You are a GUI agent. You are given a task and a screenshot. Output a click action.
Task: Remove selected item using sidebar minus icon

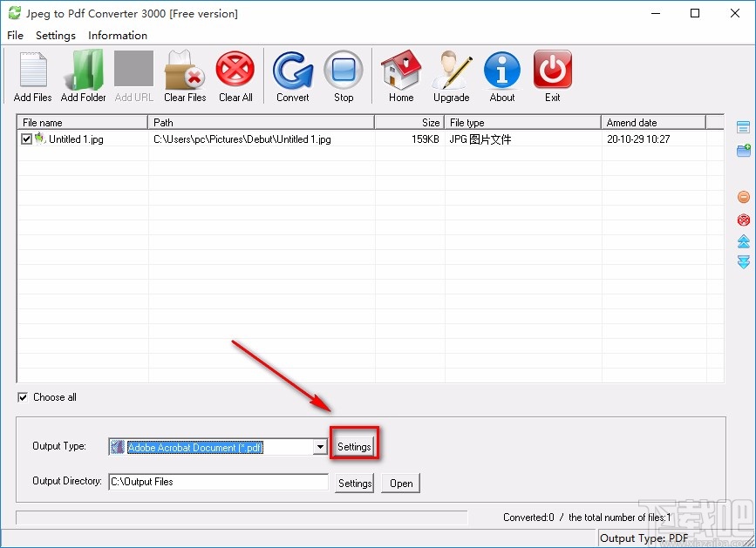pyautogui.click(x=742, y=196)
